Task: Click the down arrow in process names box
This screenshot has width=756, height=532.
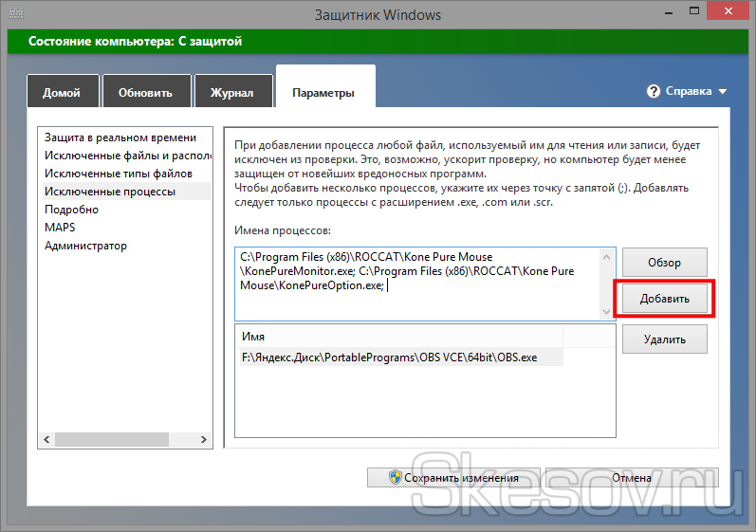Action: pyautogui.click(x=607, y=310)
